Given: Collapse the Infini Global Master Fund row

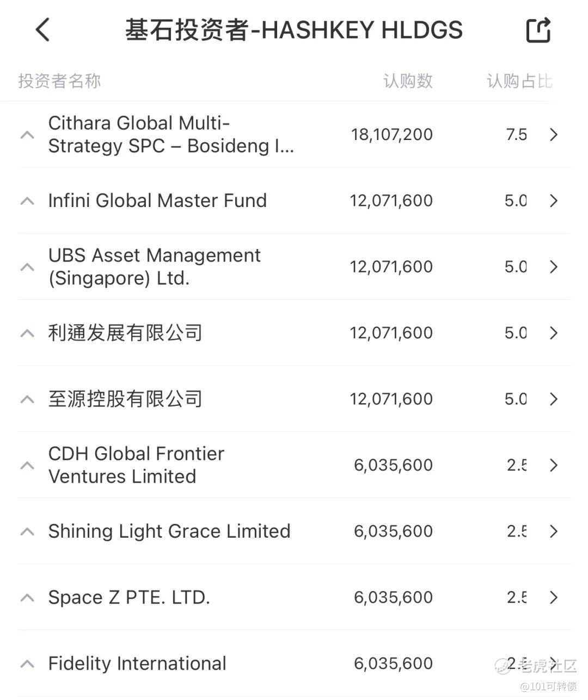Looking at the screenshot, I should (x=27, y=201).
